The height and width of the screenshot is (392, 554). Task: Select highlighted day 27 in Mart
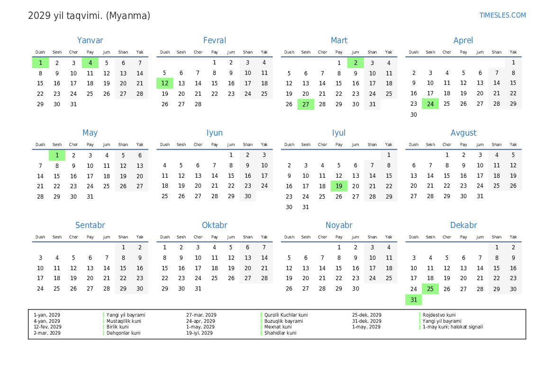(306, 104)
